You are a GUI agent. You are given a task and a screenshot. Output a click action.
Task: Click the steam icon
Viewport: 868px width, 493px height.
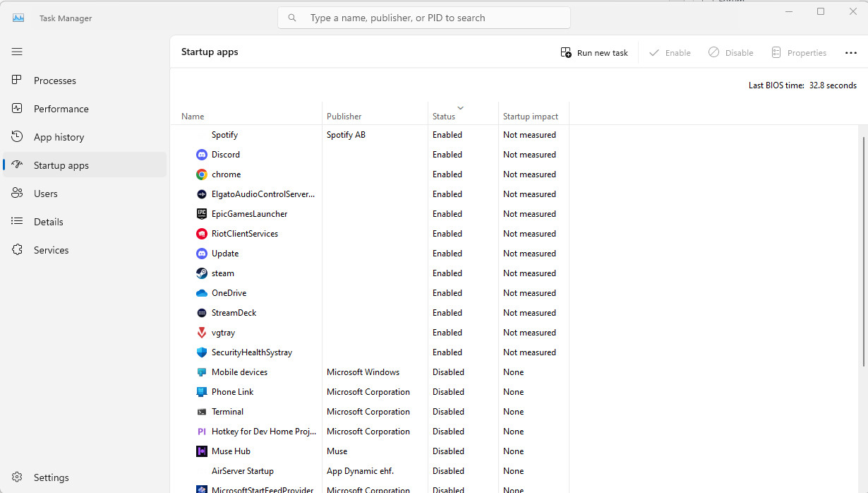pos(202,273)
